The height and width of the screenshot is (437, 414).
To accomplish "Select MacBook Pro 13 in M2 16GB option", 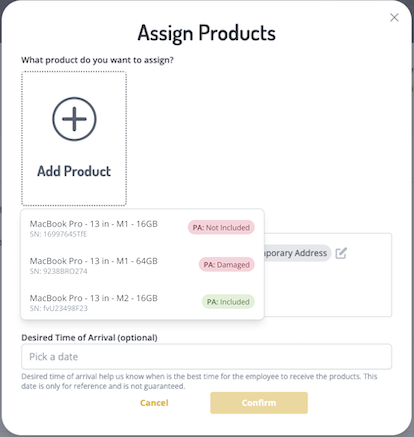I will 142,302.
